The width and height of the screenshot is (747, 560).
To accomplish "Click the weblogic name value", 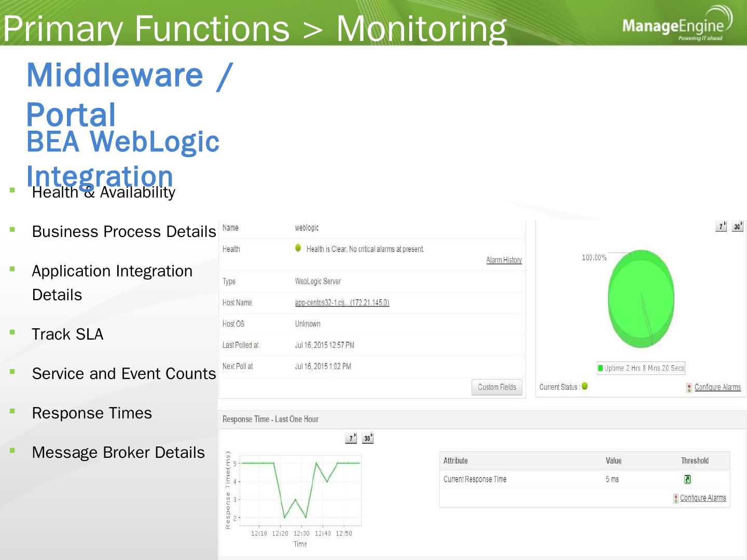I will [307, 228].
